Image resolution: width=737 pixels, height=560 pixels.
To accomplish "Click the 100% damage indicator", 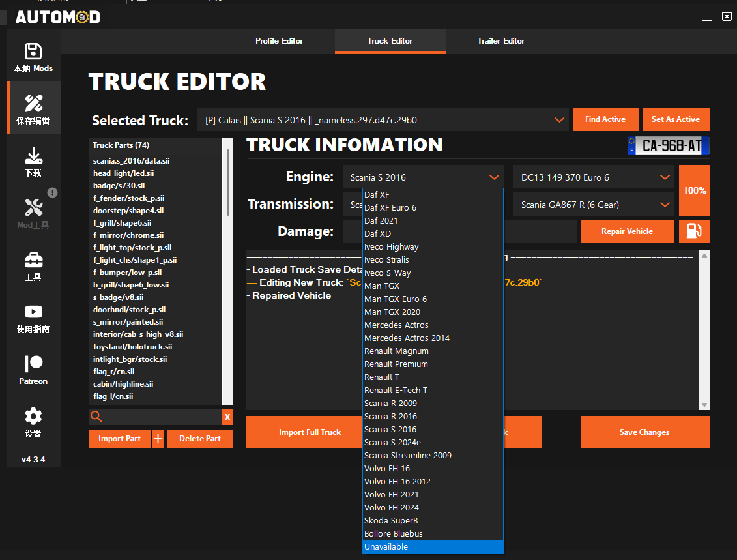I will coord(694,190).
